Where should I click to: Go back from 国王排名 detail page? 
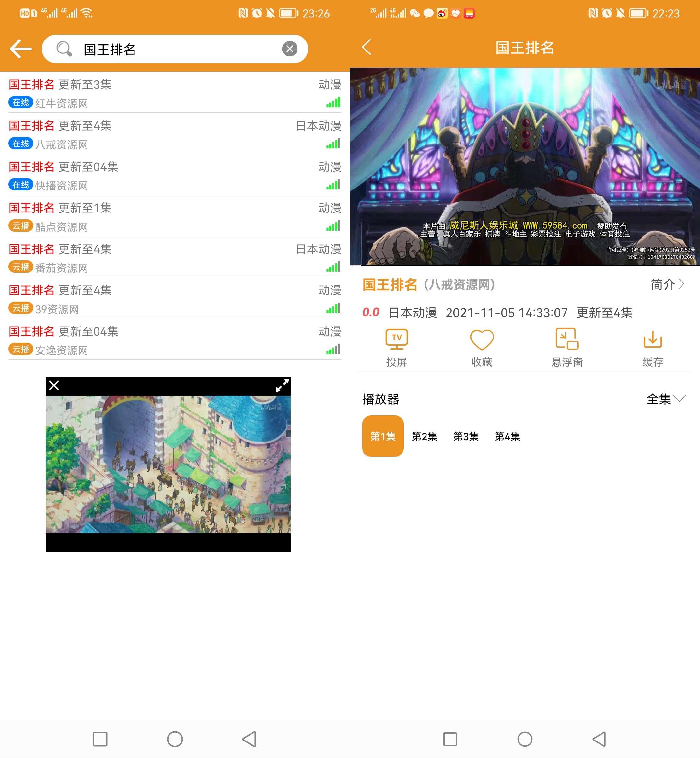tap(367, 47)
